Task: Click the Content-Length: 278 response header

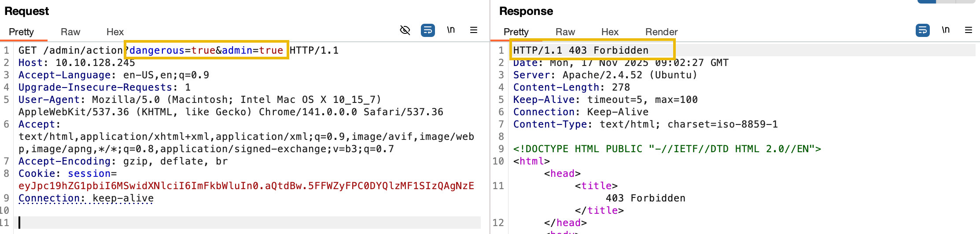Action: pos(571,87)
